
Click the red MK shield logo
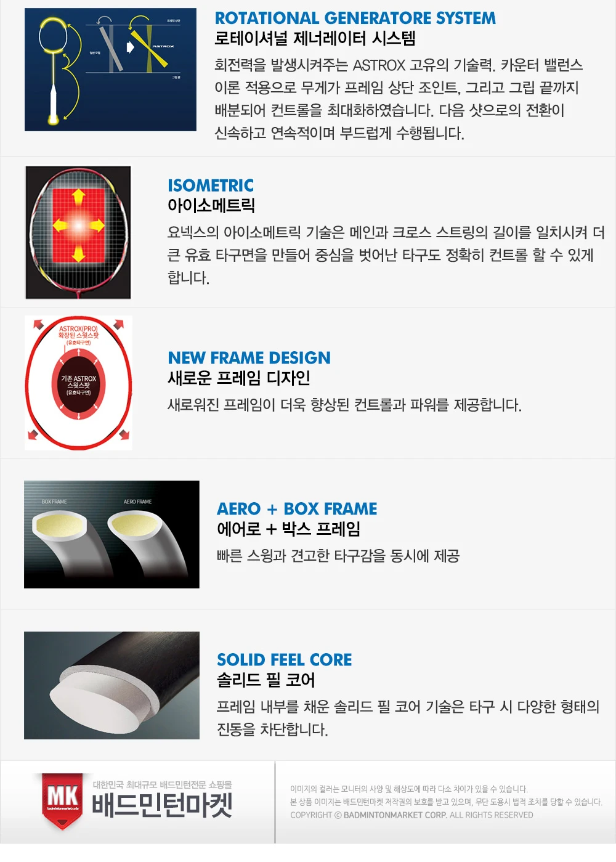(62, 800)
